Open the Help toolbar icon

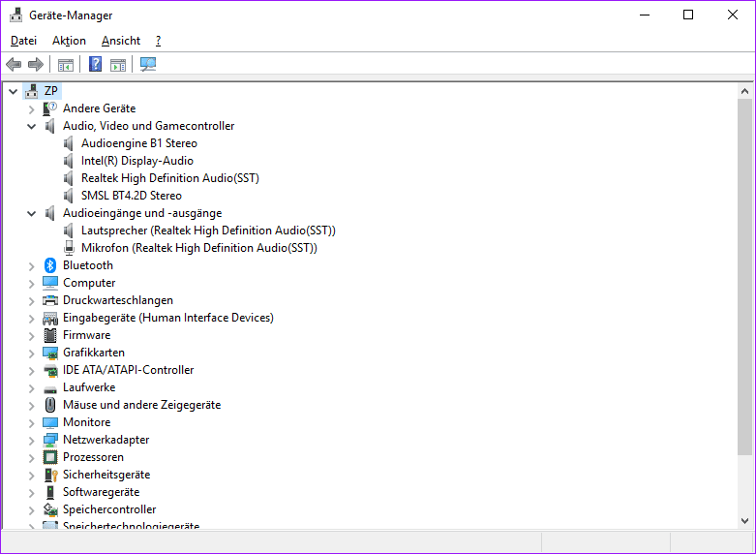point(96,64)
